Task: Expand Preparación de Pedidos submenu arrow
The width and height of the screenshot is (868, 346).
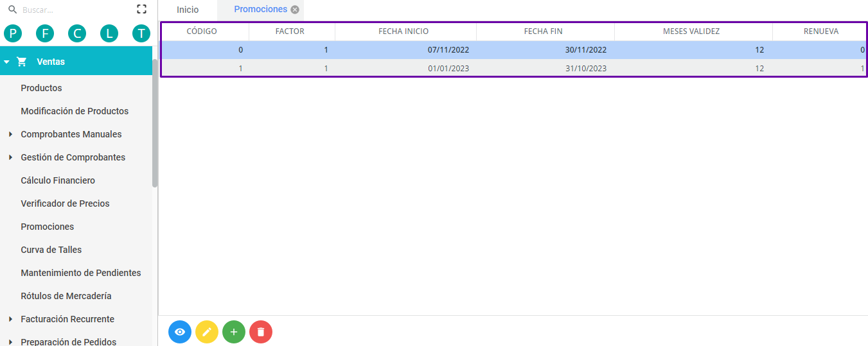Action: [10, 342]
